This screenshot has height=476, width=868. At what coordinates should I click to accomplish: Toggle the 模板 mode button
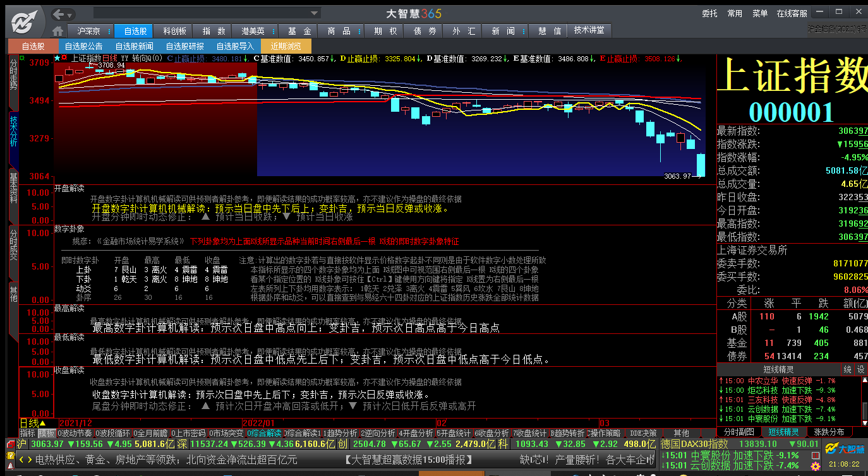coord(47,433)
